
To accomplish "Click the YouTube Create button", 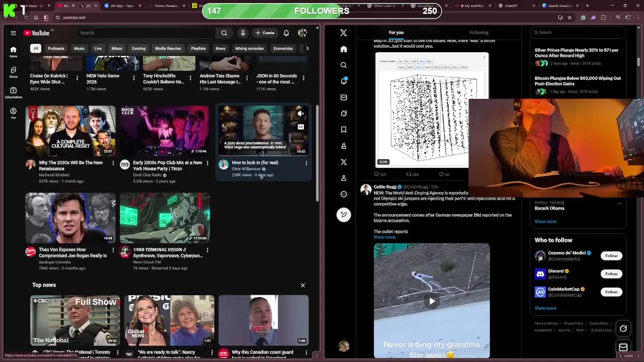I will point(265,33).
